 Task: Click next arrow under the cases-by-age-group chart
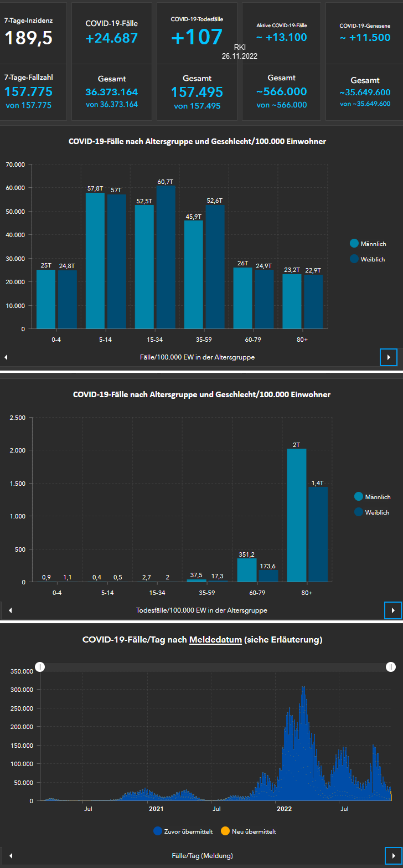coord(389,357)
